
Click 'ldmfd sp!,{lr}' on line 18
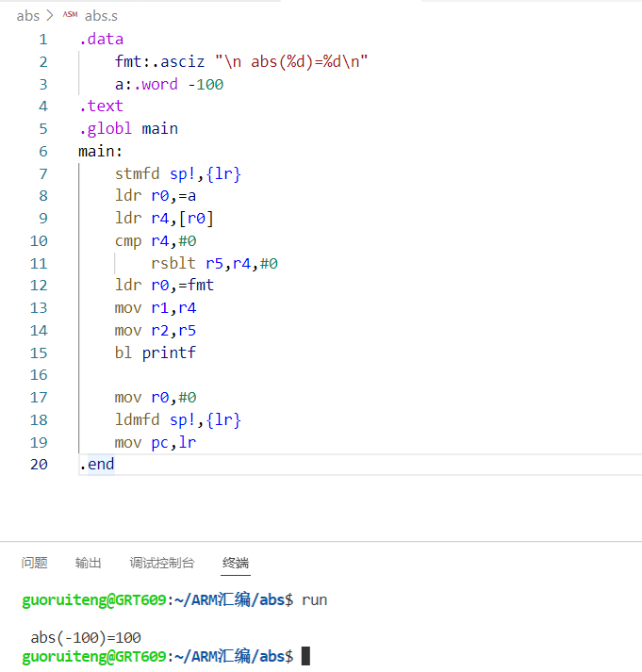[178, 419]
